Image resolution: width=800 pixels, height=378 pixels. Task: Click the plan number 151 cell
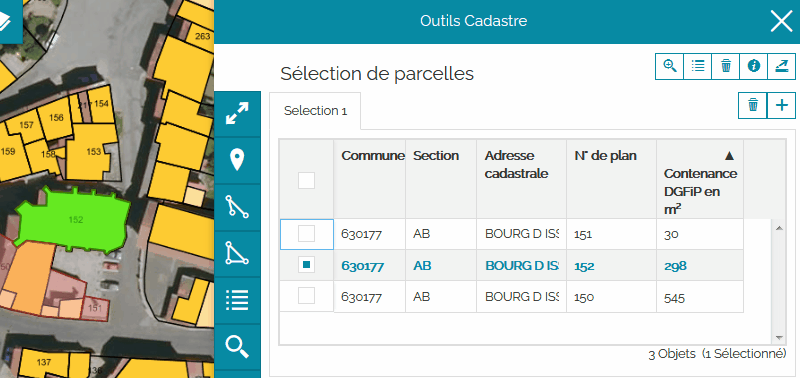(x=611, y=235)
